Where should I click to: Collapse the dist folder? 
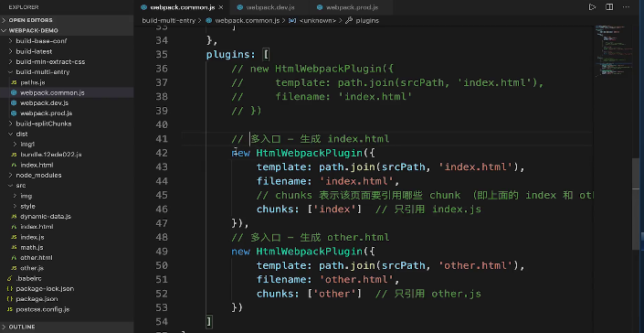67,134
